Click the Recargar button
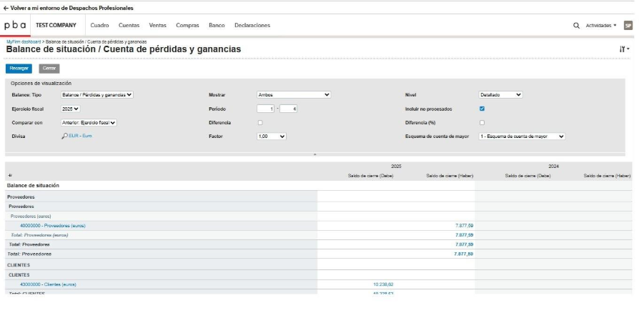This screenshot has height=313, width=644. (19, 69)
